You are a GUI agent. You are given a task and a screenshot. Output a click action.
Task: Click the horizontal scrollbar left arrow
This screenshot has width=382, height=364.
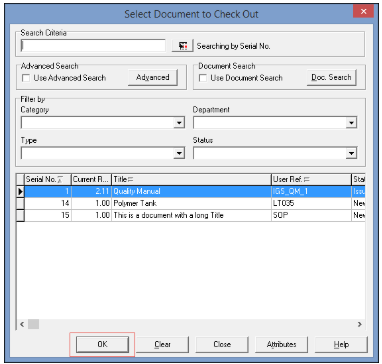pos(22,324)
